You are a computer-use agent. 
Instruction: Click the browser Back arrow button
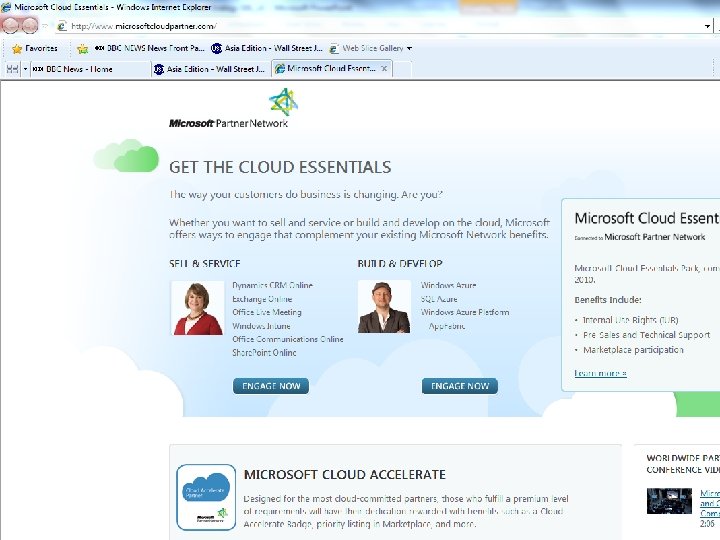(11, 25)
